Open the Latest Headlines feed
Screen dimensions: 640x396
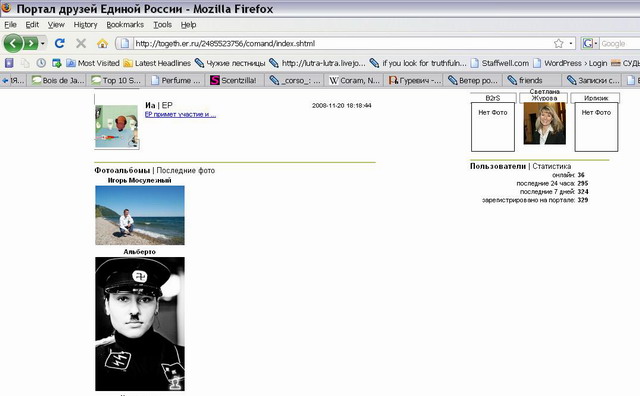pos(157,63)
